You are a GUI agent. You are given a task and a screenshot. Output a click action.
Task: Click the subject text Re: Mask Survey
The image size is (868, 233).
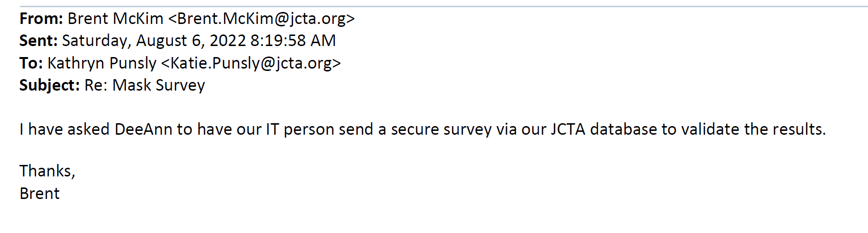[x=145, y=85]
